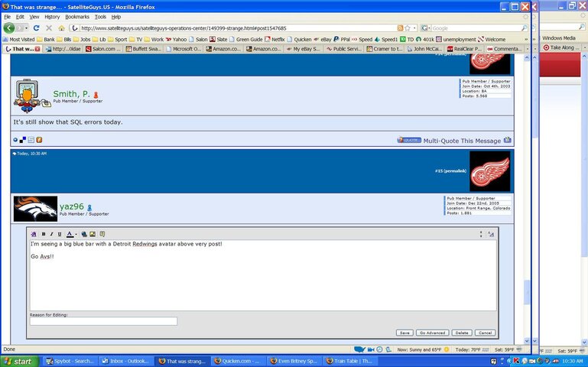Open the Bookmarks menu
The height and width of the screenshot is (367, 588).
click(77, 17)
